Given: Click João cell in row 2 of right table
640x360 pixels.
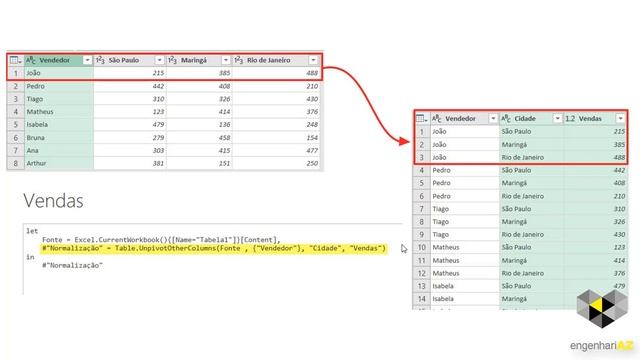Looking at the screenshot, I should tap(465, 144).
